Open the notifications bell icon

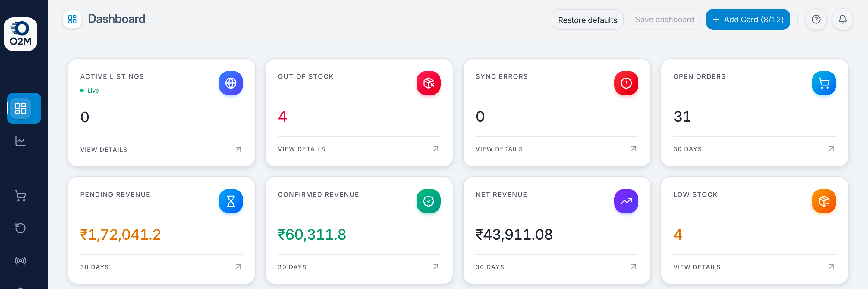pos(842,20)
